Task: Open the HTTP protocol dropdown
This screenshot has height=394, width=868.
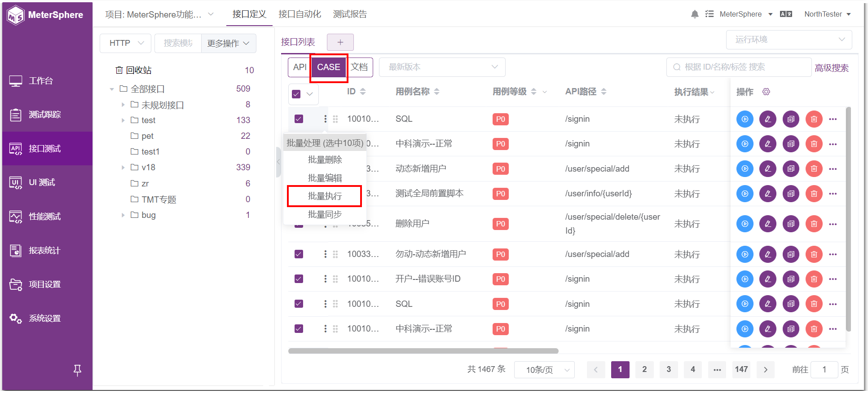Action: tap(125, 43)
